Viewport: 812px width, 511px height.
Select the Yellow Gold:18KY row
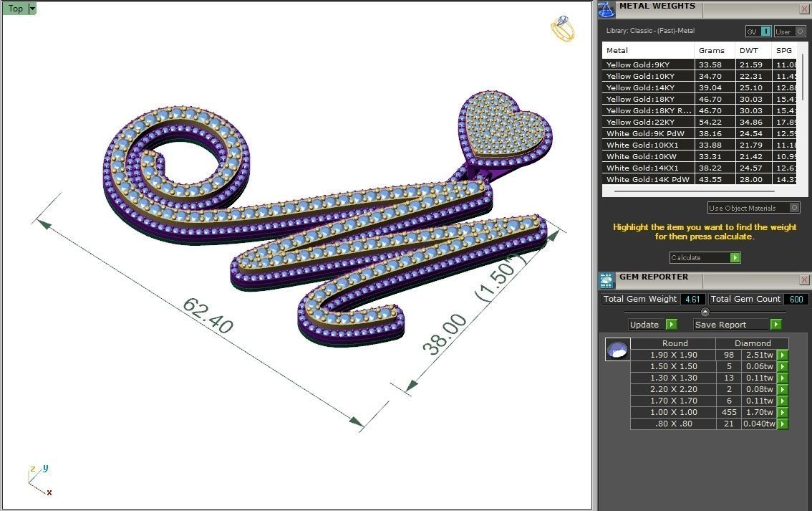pyautogui.click(x=699, y=99)
